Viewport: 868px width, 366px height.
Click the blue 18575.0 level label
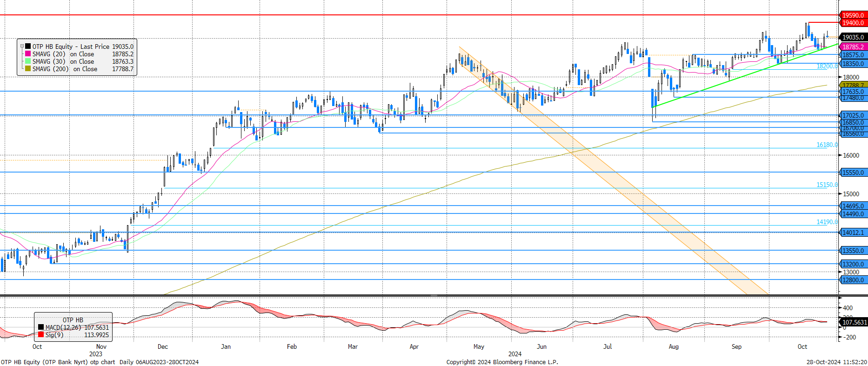853,55
